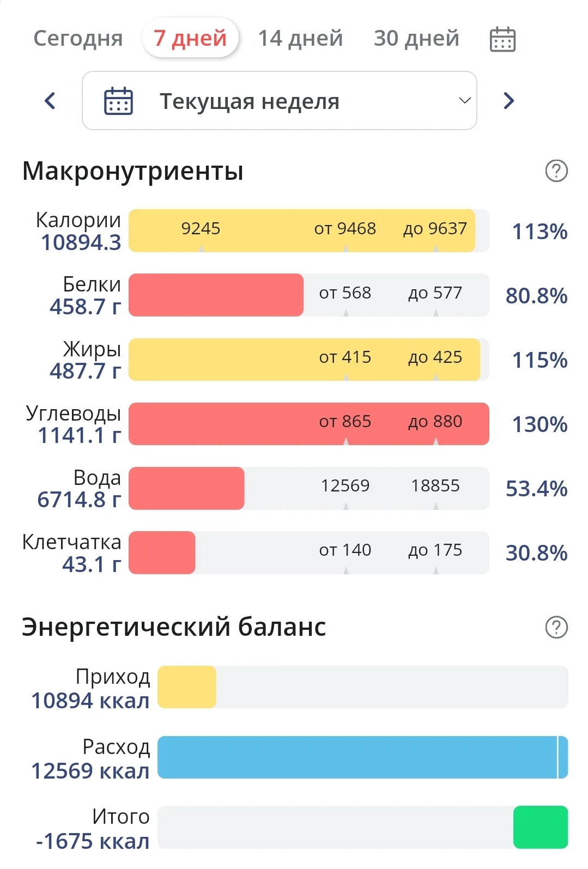Open help for Макронутриенты section

click(556, 171)
